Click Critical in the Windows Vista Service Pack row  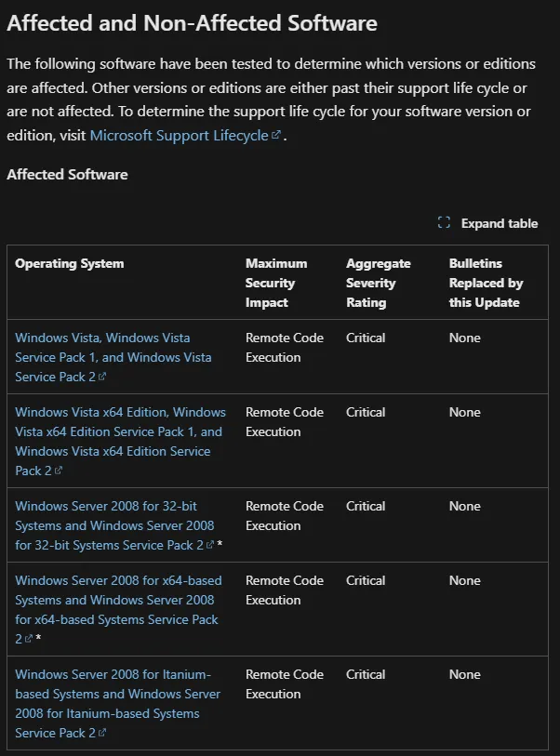[x=366, y=338]
